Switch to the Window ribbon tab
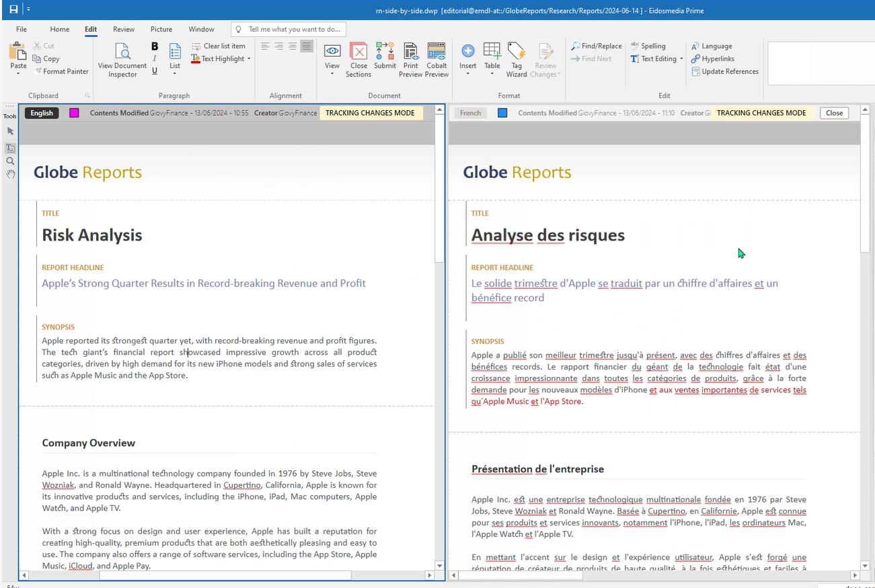 [x=201, y=29]
